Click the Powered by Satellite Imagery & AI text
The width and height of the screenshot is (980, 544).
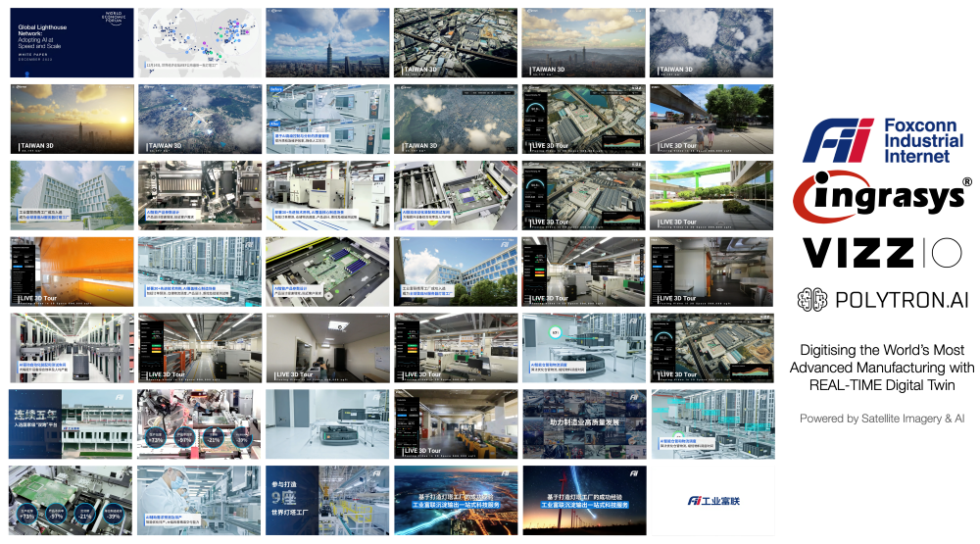click(x=882, y=419)
